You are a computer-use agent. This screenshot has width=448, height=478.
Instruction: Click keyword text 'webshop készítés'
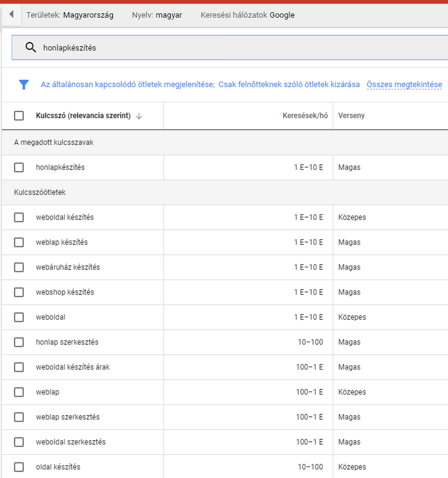tap(65, 292)
